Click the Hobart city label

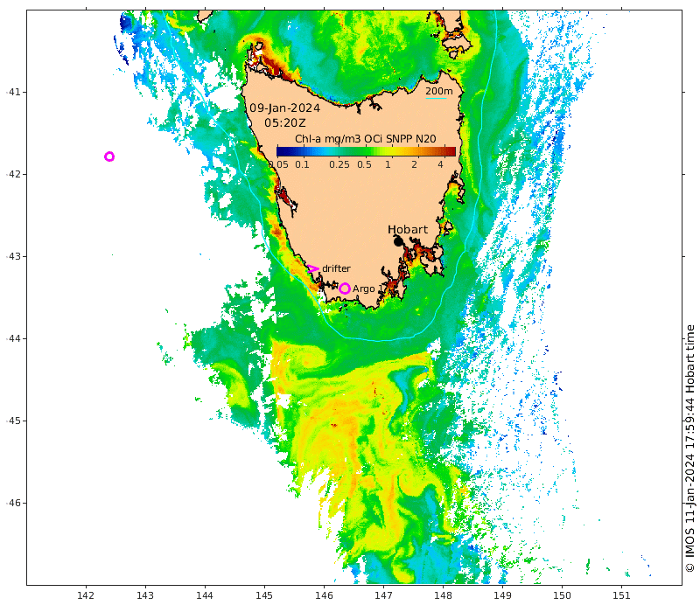click(x=408, y=229)
